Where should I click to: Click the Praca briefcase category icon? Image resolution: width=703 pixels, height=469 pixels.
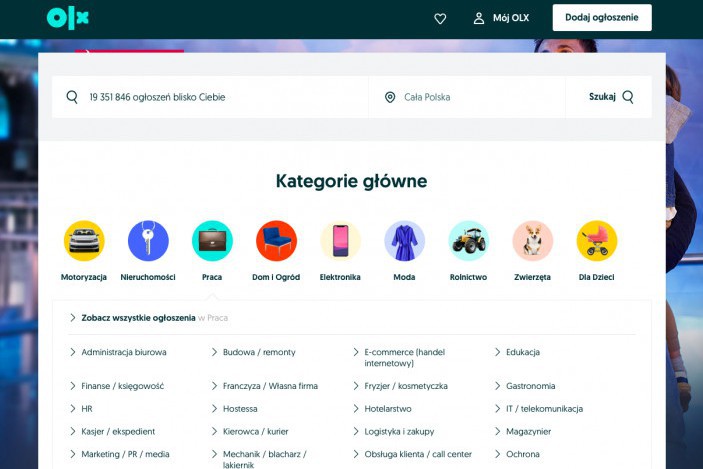pos(212,241)
